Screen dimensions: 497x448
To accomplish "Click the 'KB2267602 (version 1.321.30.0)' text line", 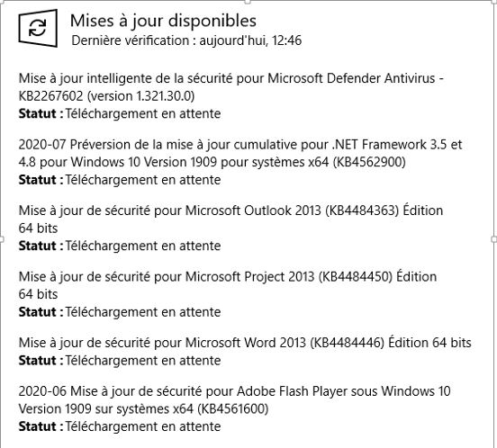I will pos(106,96).
